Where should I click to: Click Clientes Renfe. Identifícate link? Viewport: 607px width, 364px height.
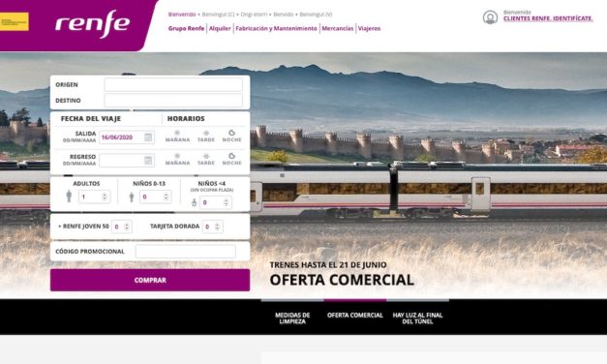tap(548, 18)
